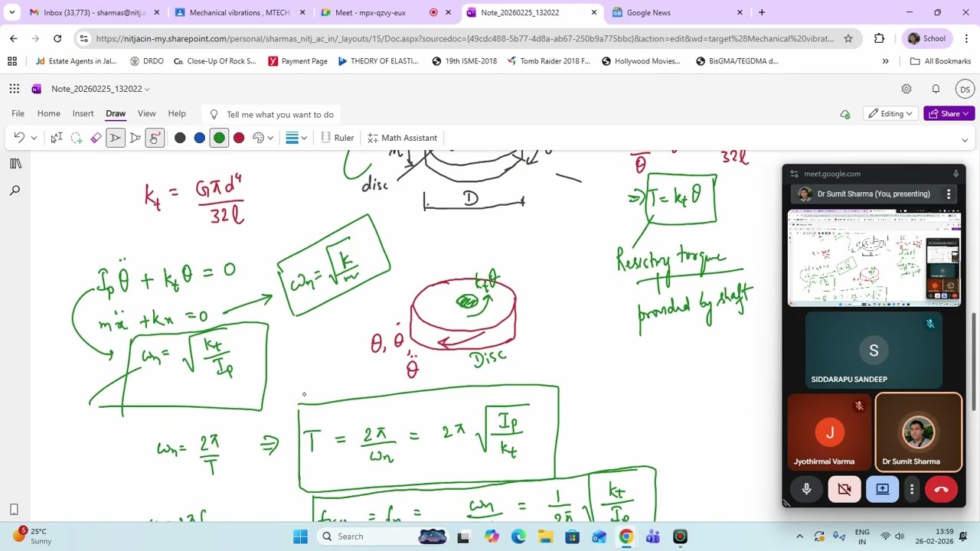The height and width of the screenshot is (551, 980).
Task: End the Meet call
Action: 942,489
